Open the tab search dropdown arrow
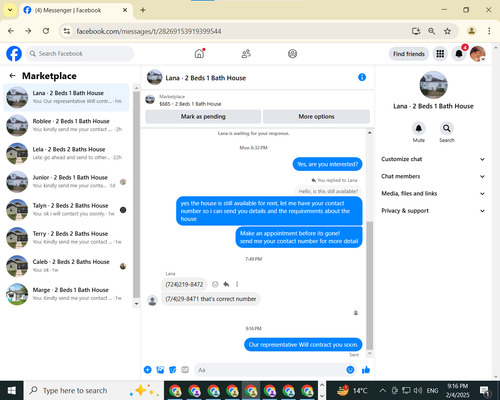Viewport: 500px width, 400px height. pos(10,10)
